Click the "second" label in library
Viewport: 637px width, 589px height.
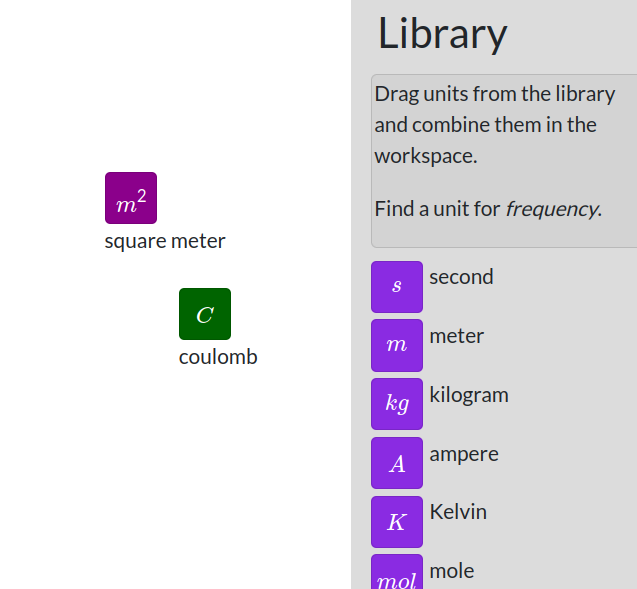pos(461,277)
